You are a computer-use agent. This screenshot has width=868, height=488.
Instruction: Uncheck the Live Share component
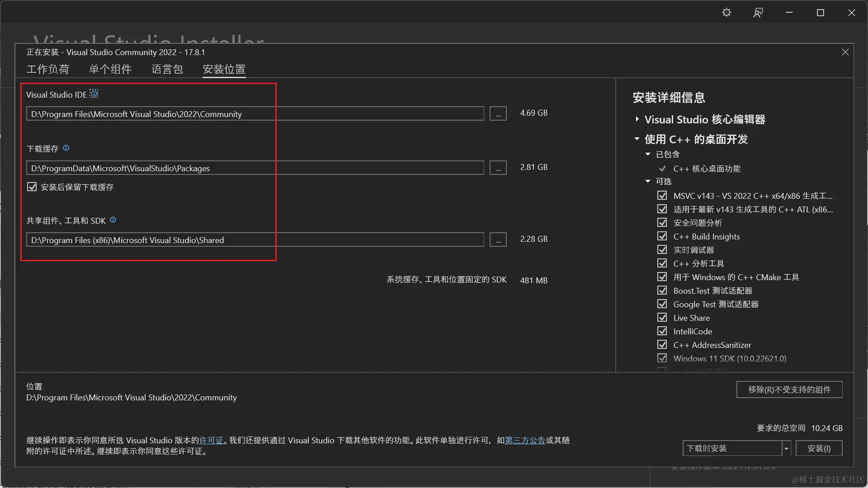click(662, 318)
